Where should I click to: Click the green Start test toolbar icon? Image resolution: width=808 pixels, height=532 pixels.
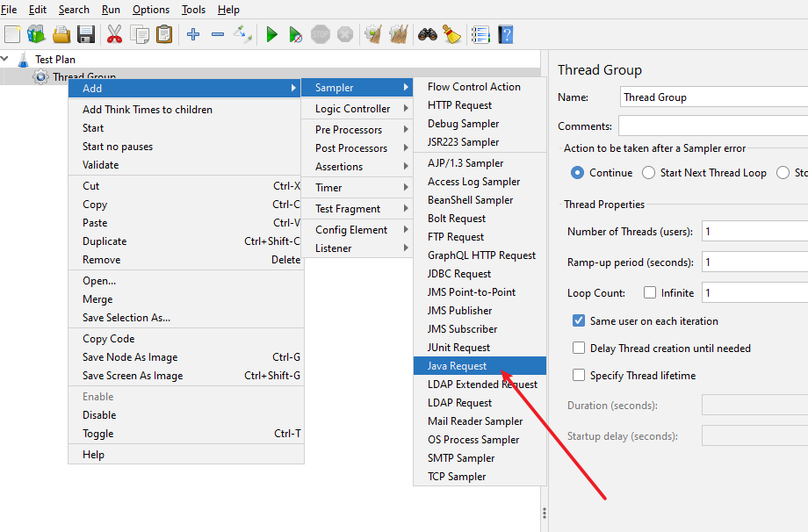point(271,34)
